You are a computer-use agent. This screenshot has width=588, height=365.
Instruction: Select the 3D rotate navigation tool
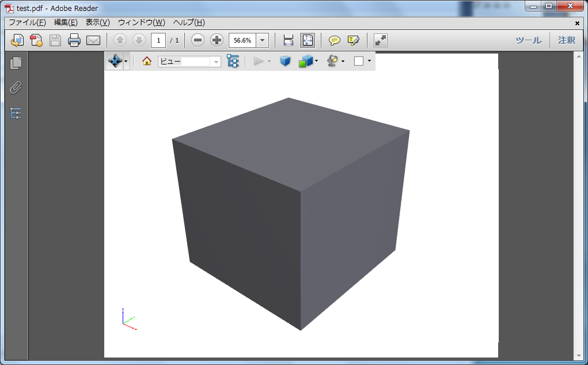[115, 60]
